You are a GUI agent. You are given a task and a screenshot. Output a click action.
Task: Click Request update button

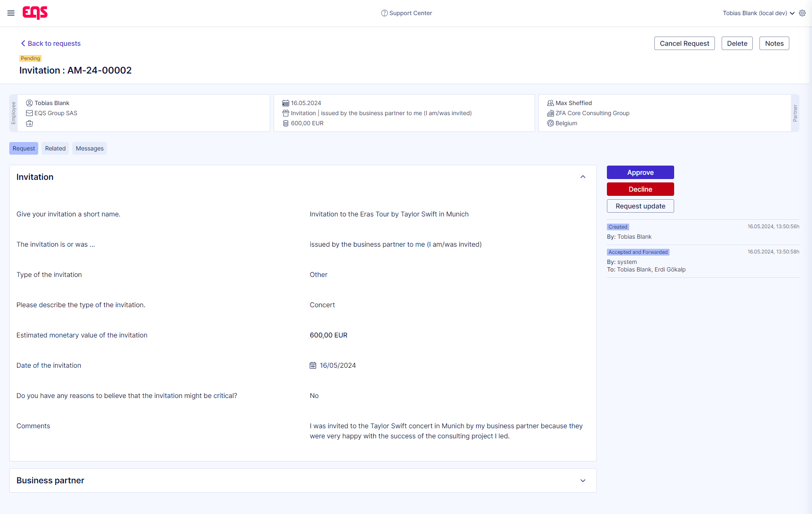coord(641,206)
